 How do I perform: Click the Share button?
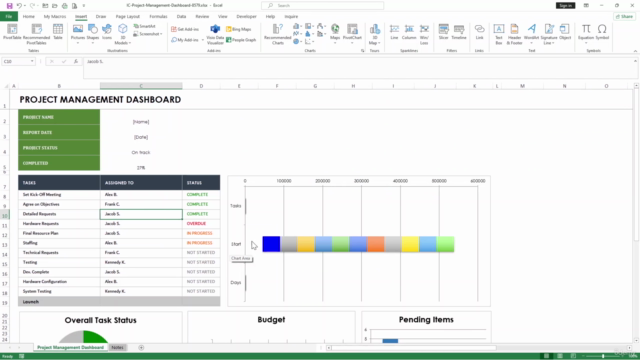[624, 17]
